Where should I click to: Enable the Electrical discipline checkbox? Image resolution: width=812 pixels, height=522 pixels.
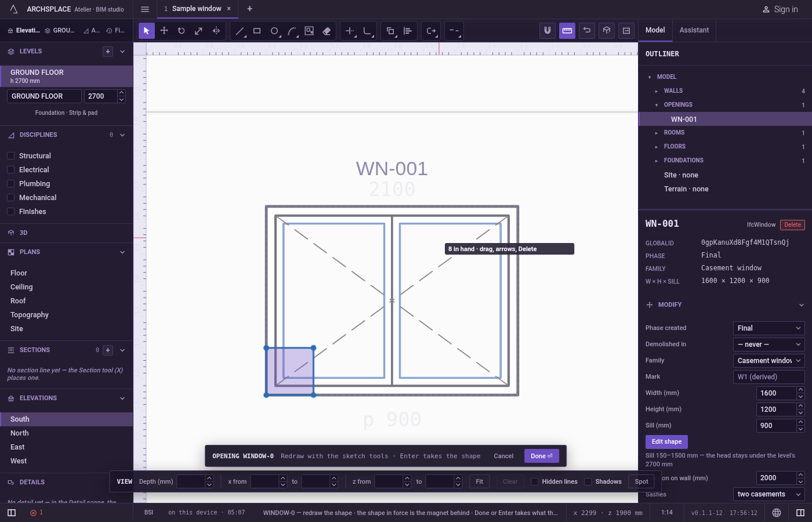[x=10, y=170]
